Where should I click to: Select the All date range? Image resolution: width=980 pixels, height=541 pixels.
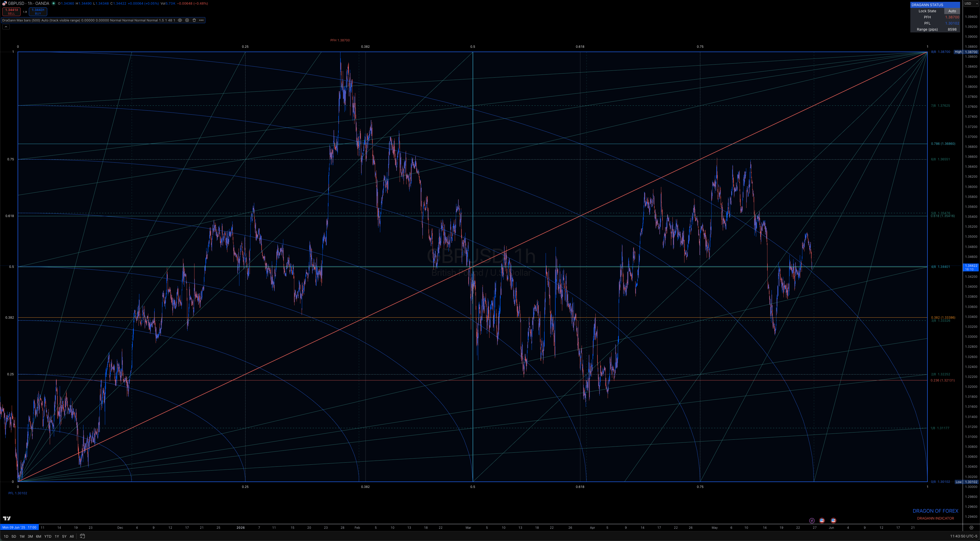pos(71,536)
